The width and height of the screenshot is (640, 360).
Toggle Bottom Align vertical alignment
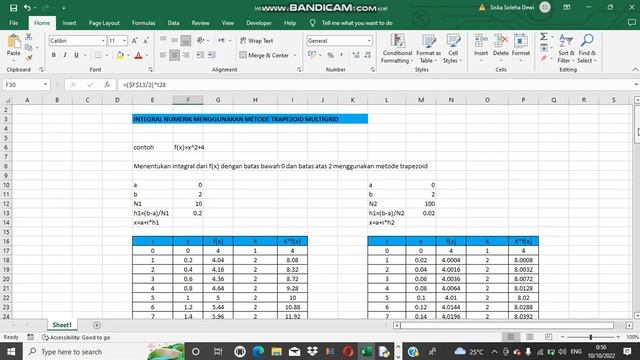(x=186, y=40)
